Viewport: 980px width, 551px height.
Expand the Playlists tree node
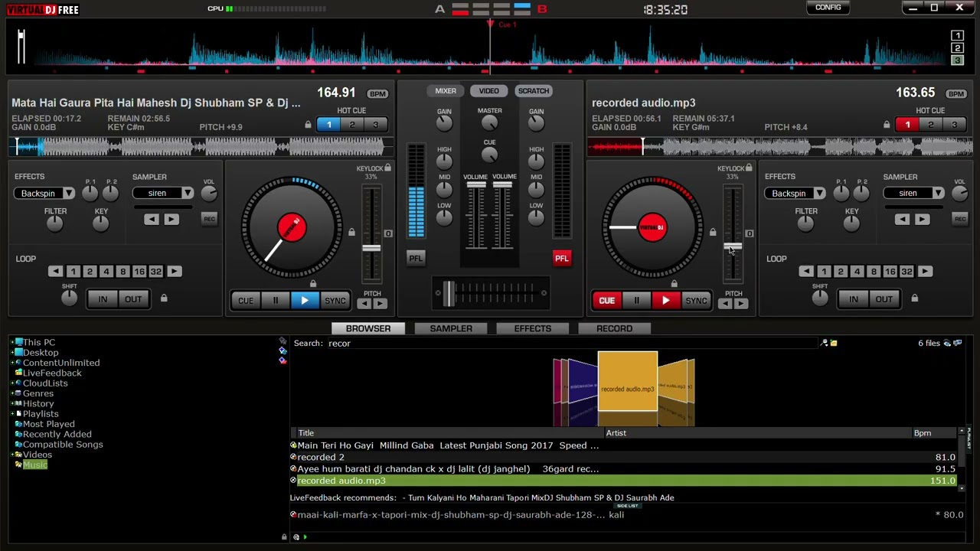13,414
